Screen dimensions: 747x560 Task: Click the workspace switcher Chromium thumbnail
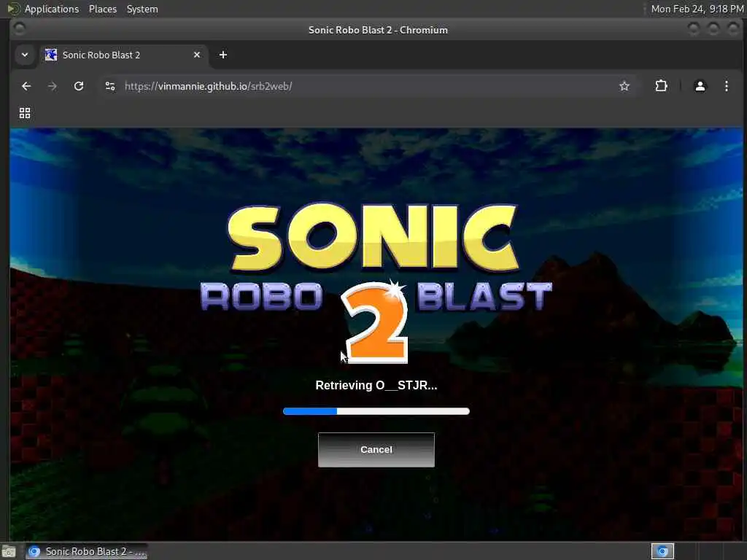point(662,551)
